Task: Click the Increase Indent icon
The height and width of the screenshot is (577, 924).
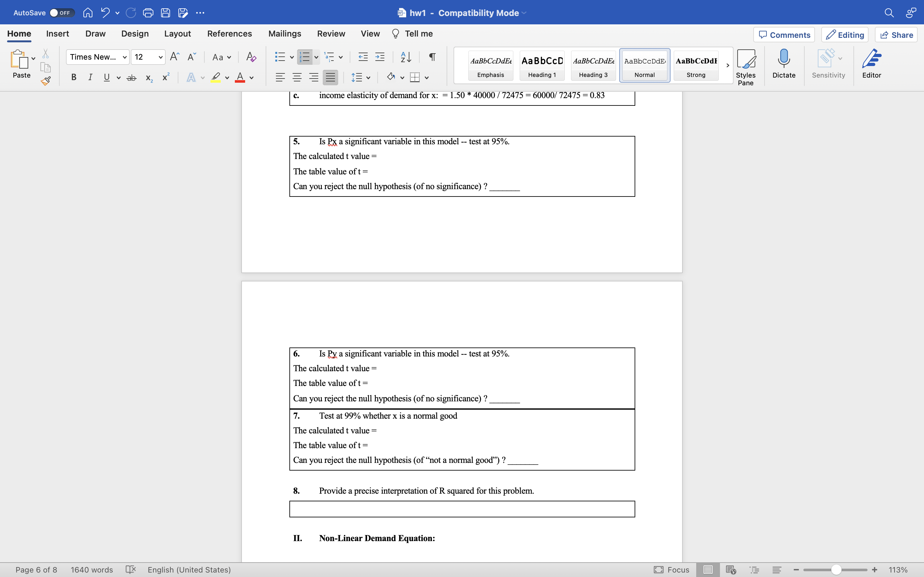Action: tap(380, 57)
